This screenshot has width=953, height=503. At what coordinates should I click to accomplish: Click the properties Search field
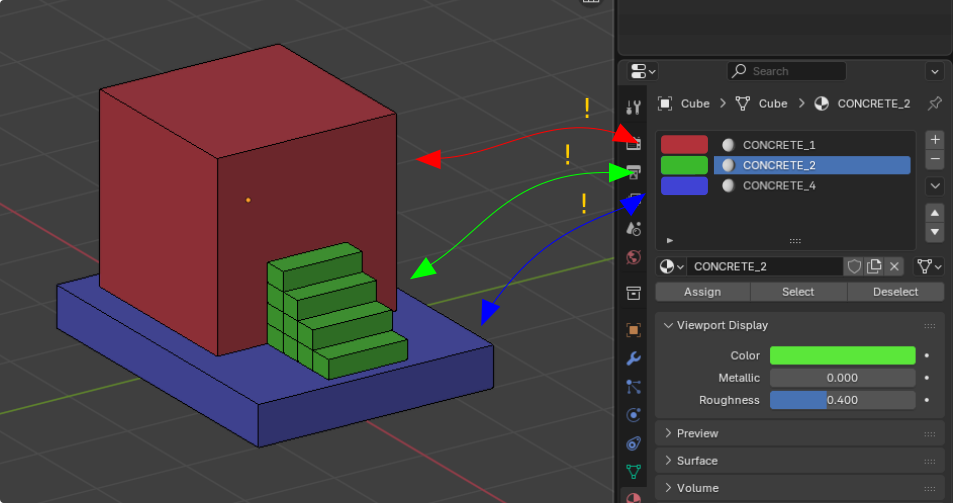coord(786,72)
